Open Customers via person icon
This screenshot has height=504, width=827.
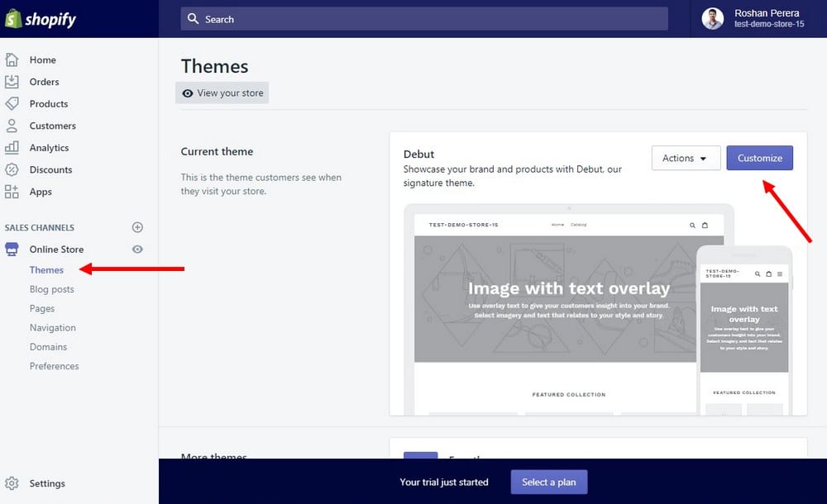click(12, 126)
